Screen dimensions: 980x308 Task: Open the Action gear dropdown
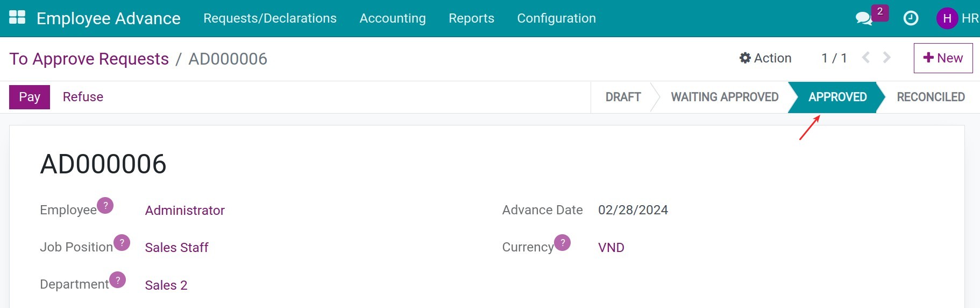(x=765, y=58)
